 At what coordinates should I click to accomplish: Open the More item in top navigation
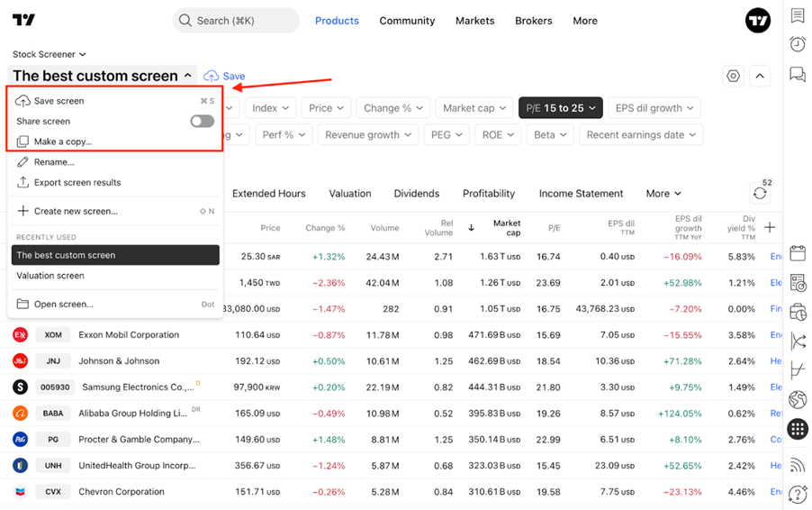(x=585, y=21)
